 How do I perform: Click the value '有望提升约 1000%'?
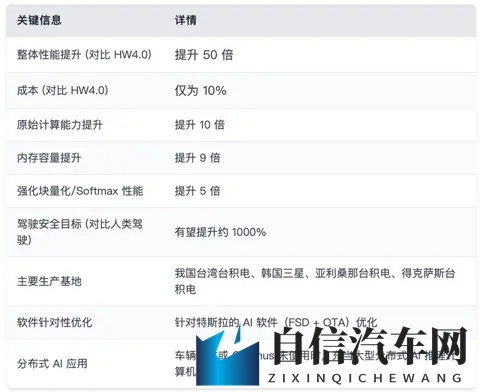pyautogui.click(x=220, y=232)
